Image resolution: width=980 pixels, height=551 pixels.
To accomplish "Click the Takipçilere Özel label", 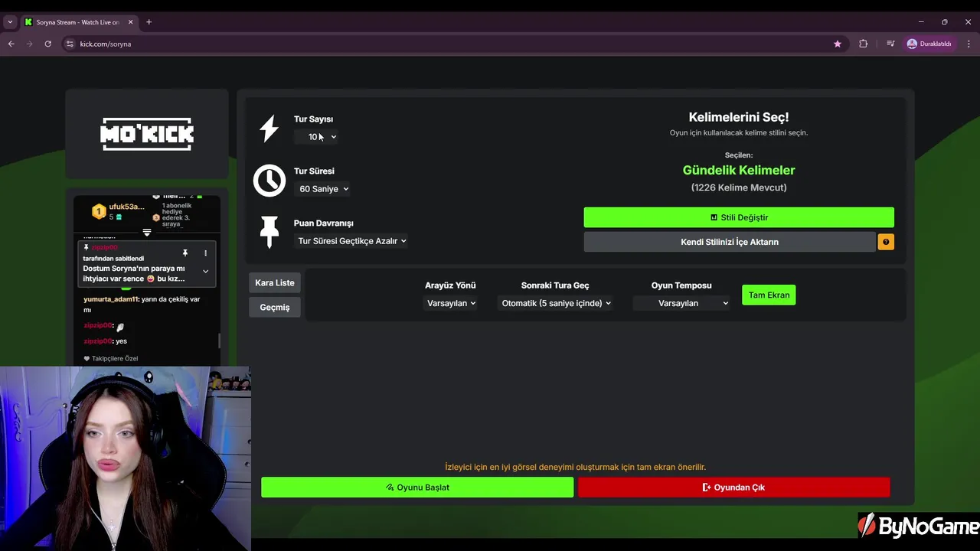I will [115, 358].
